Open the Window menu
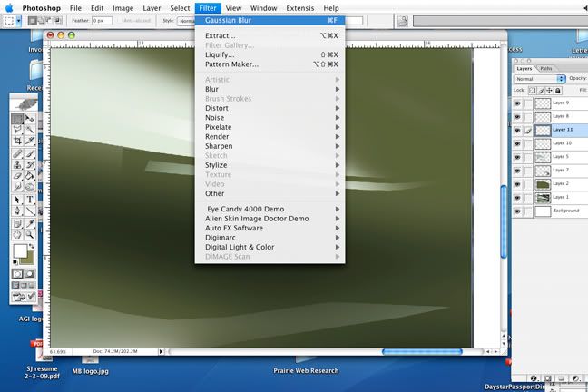588x392 pixels. point(264,8)
